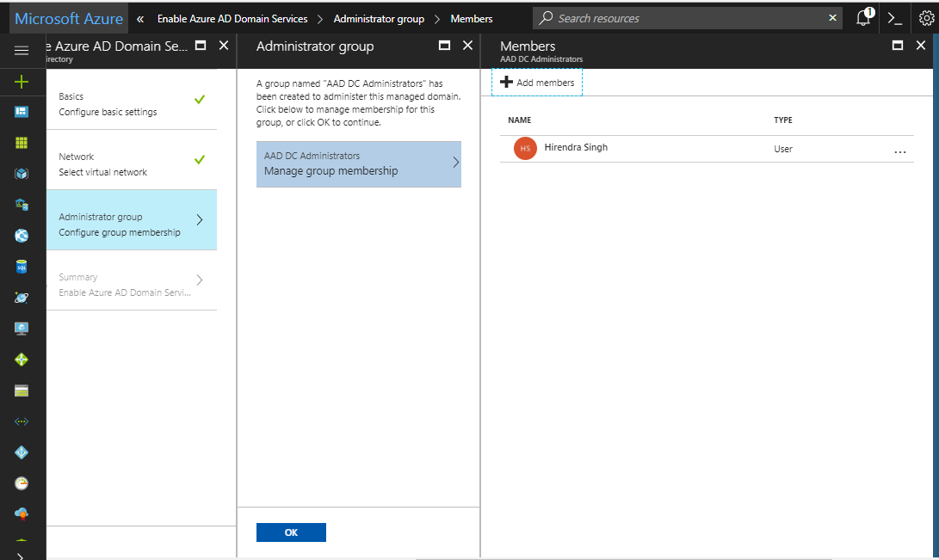Open the server-and-database icon below Resource groups
This screenshot has height=560, width=939.
click(x=22, y=205)
